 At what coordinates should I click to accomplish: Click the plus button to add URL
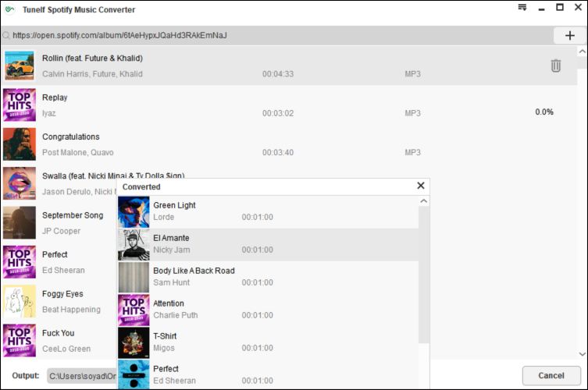tap(569, 36)
